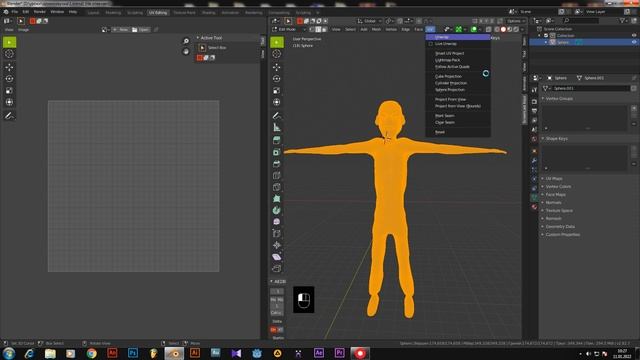Screen dimensions: 640x360
Task: Open the Global transform orientation dropdown
Action: coord(369,21)
